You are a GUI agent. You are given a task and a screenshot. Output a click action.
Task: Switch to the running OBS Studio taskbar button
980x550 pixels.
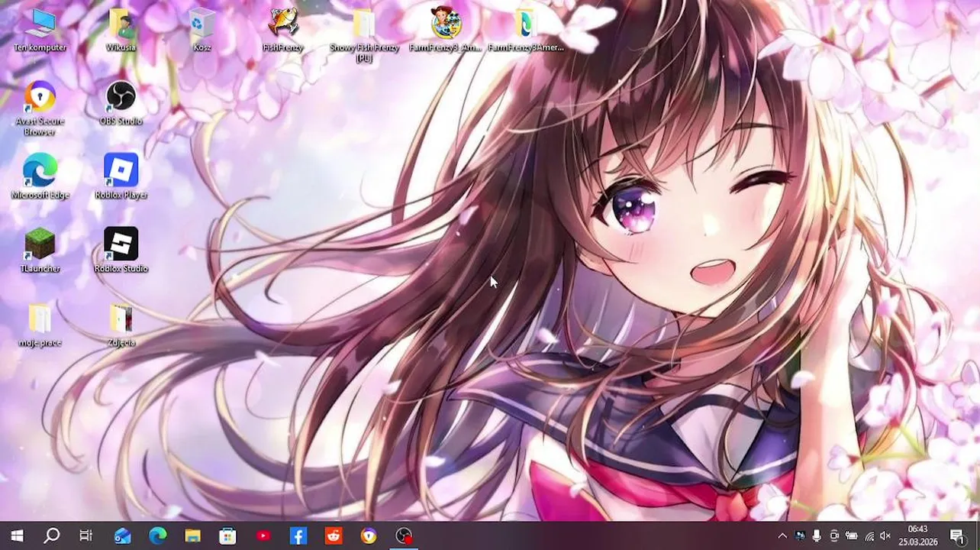click(x=404, y=536)
